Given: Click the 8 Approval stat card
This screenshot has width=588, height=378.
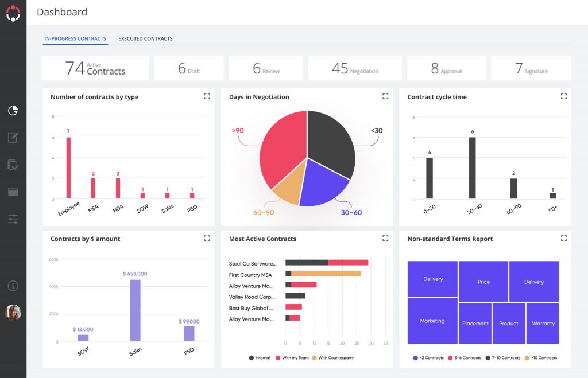Looking at the screenshot, I should pos(446,68).
